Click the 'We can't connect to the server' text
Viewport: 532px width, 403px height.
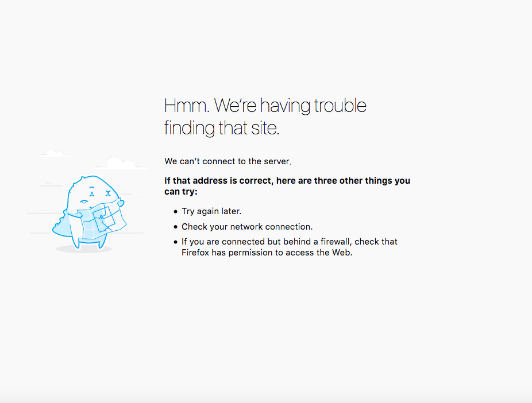[228, 161]
